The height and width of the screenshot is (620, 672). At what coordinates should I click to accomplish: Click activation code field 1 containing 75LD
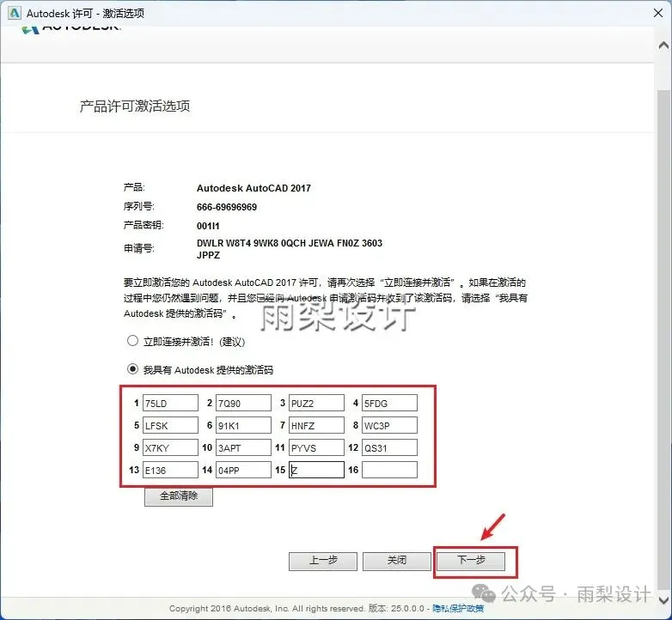170,404
